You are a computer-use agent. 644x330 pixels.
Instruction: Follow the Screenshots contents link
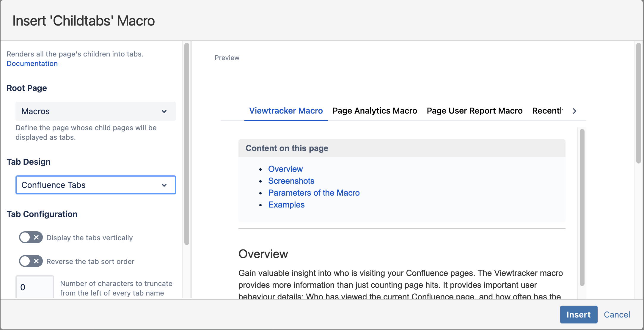click(x=291, y=181)
